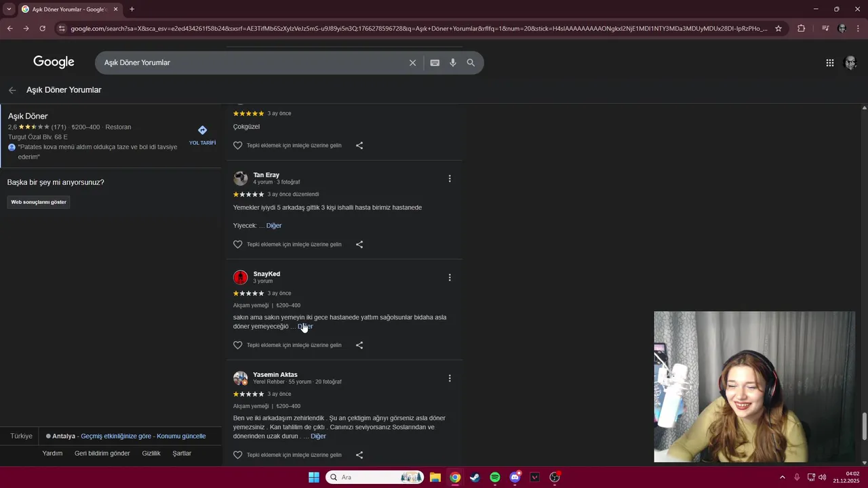This screenshot has width=868, height=488.
Task: Open Discord from the taskbar
Action: [x=515, y=477]
